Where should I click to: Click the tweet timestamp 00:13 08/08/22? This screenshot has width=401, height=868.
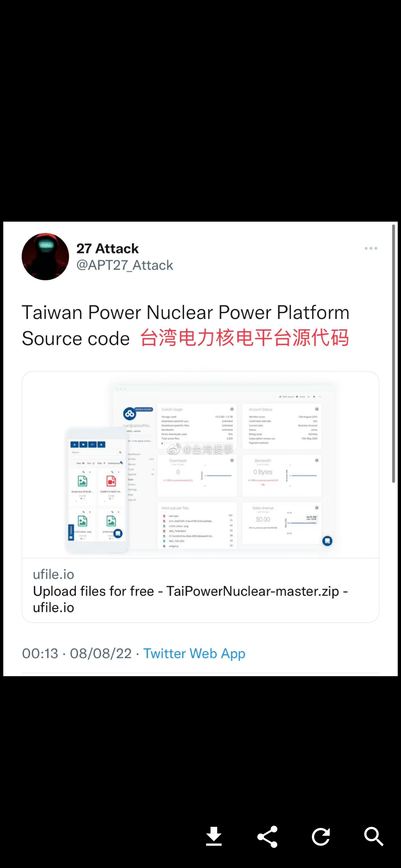pyautogui.click(x=77, y=654)
